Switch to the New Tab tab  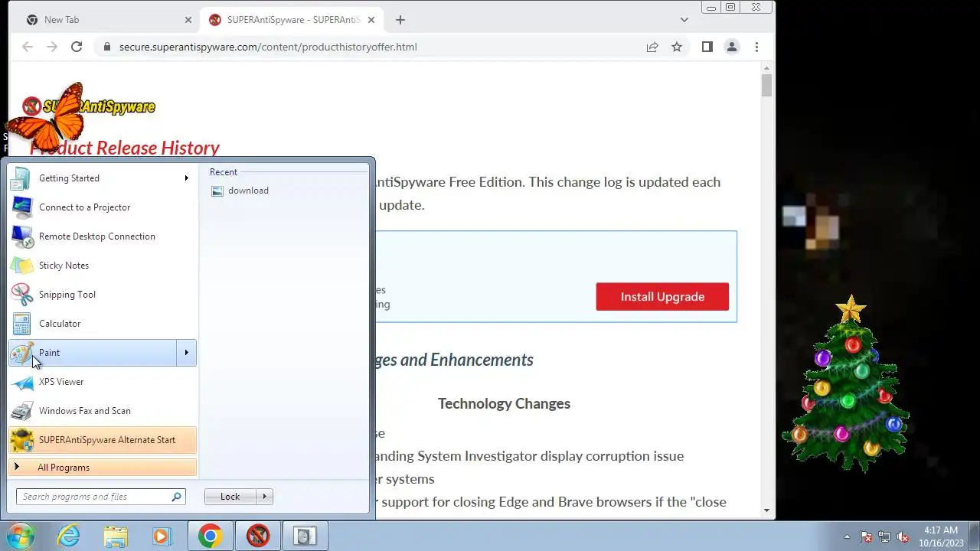pyautogui.click(x=107, y=20)
